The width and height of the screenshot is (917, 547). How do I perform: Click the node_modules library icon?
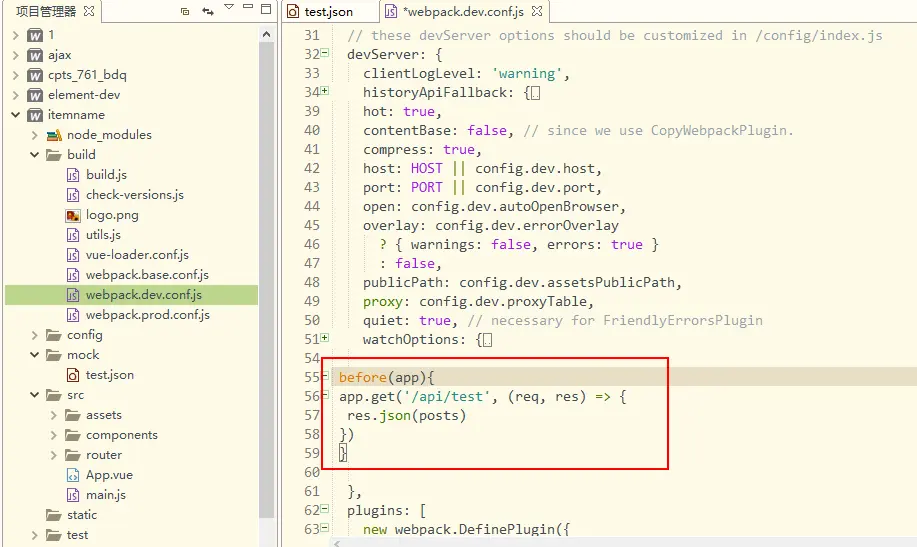[x=54, y=135]
